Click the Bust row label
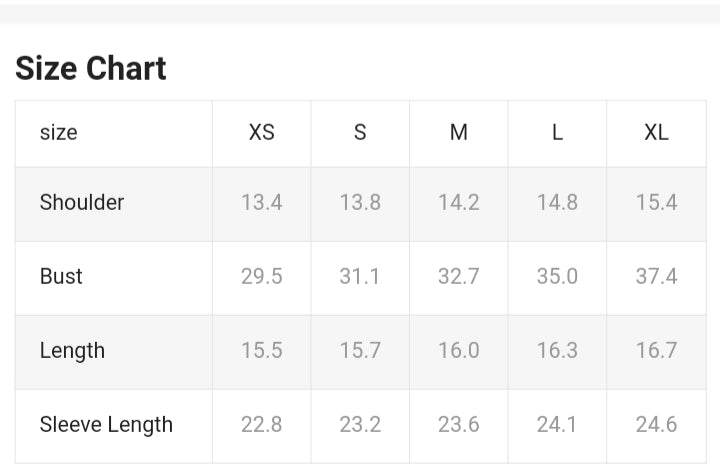720x472 pixels. [x=61, y=276]
